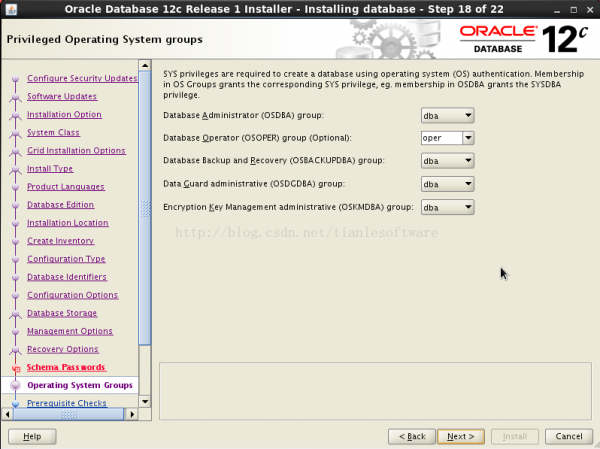Jump to the System Class step
This screenshot has height=449, width=600.
(x=53, y=132)
